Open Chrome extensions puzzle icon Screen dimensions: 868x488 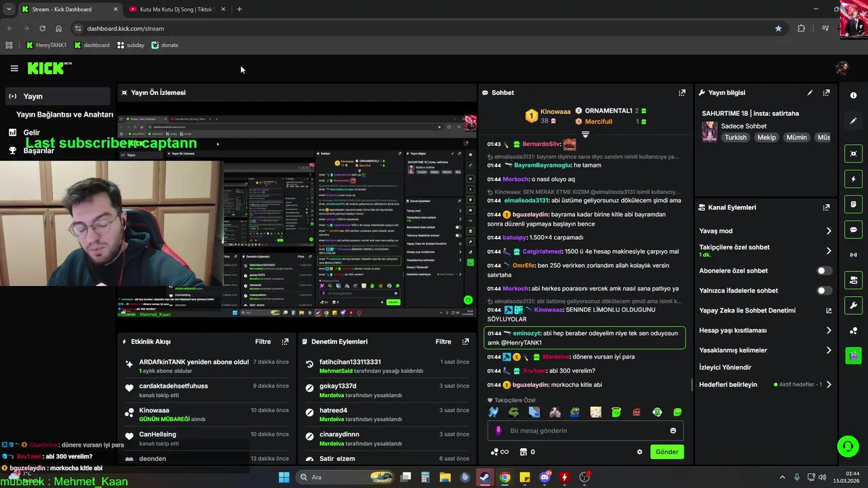[802, 28]
